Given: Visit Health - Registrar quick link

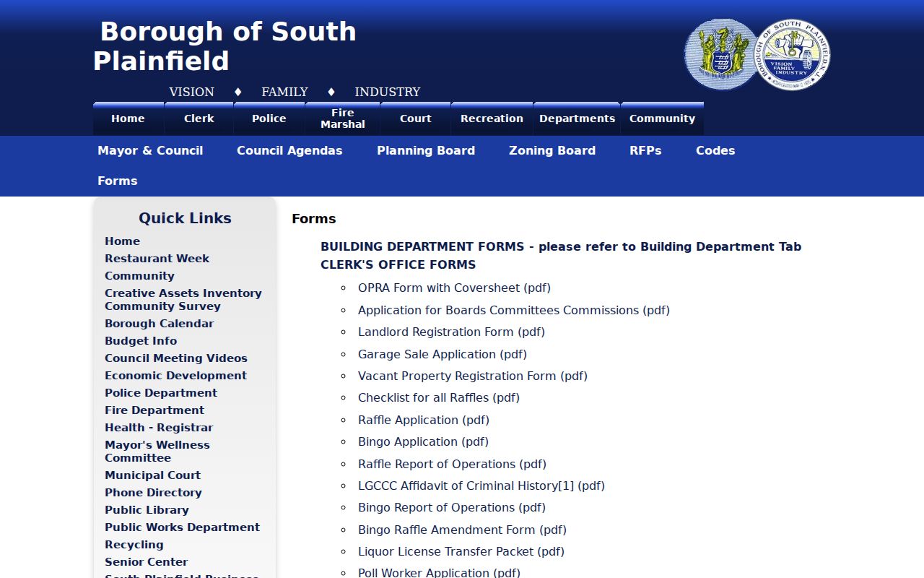Looking at the screenshot, I should pos(159,428).
